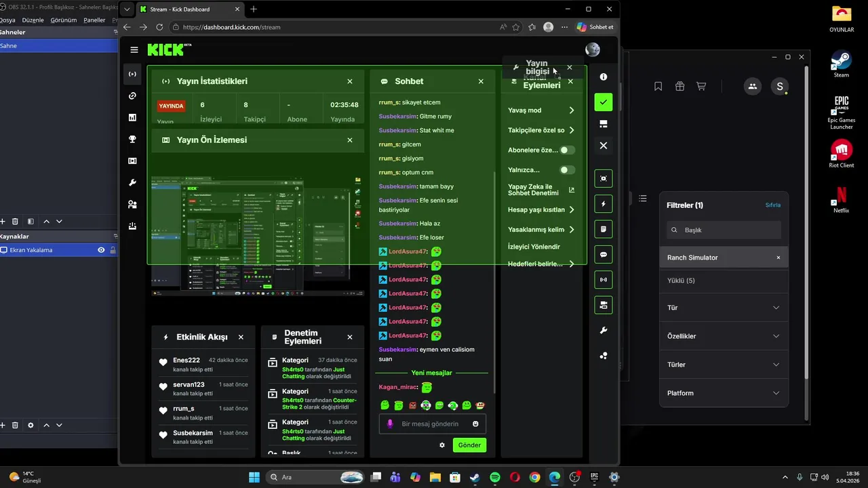
Task: Expand the Özellikler filter
Action: tap(776, 336)
